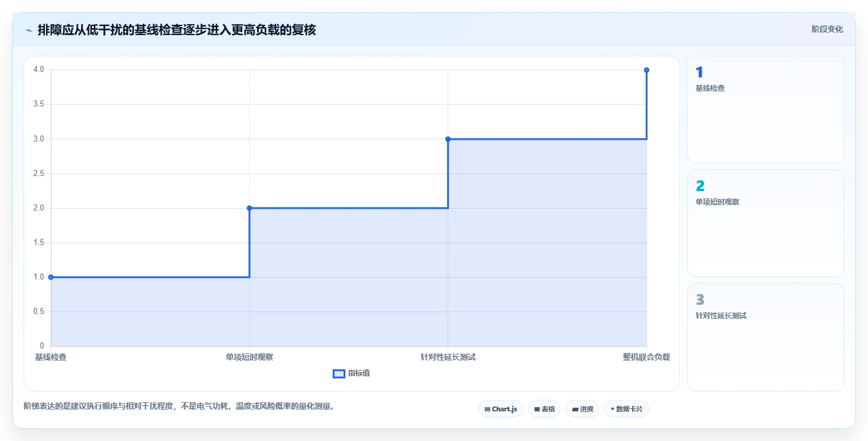Viewport: 868px width, 441px height.
Task: Click the x-axis label 基线检查
Action: pos(51,357)
